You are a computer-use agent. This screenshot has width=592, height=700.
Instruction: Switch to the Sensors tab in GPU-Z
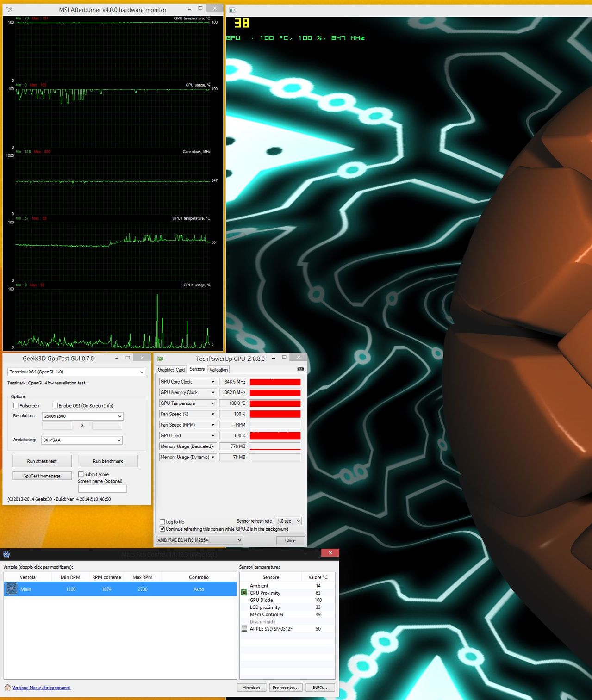pos(197,369)
